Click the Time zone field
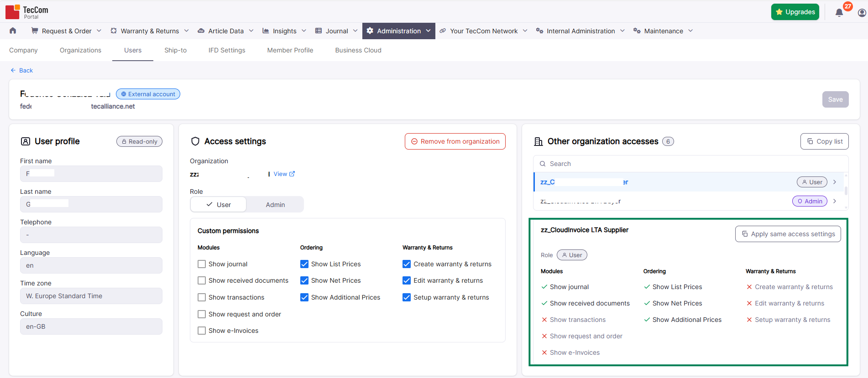This screenshot has height=378, width=868. 91,296
